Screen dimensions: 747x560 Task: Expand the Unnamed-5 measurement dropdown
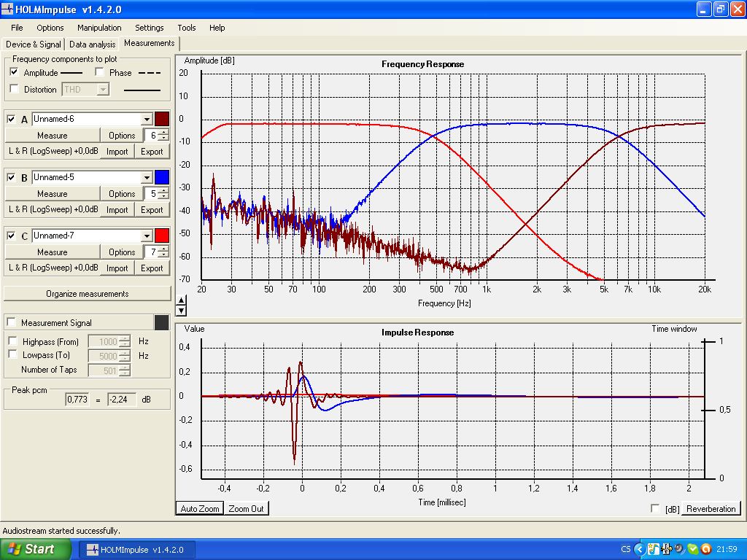point(147,178)
